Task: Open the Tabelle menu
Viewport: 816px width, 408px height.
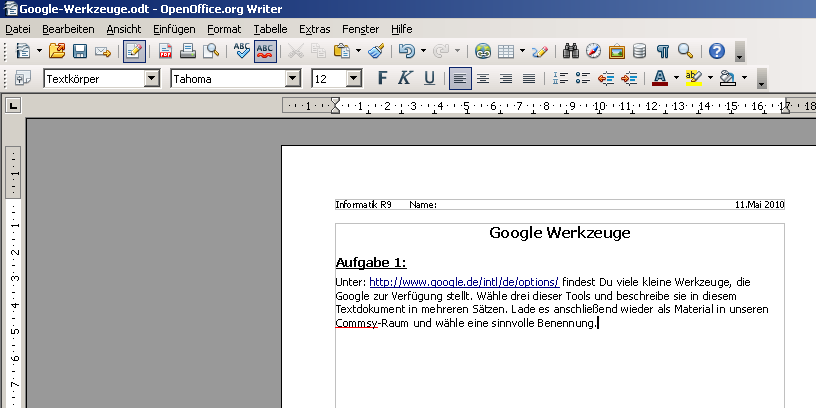Action: click(x=270, y=29)
